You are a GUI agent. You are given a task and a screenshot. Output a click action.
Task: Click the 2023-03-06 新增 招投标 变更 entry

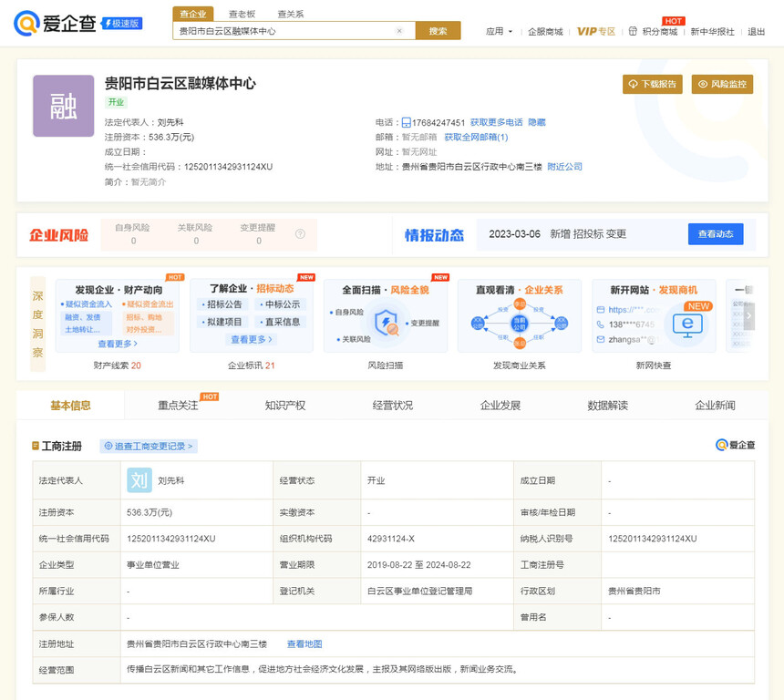[x=558, y=234]
